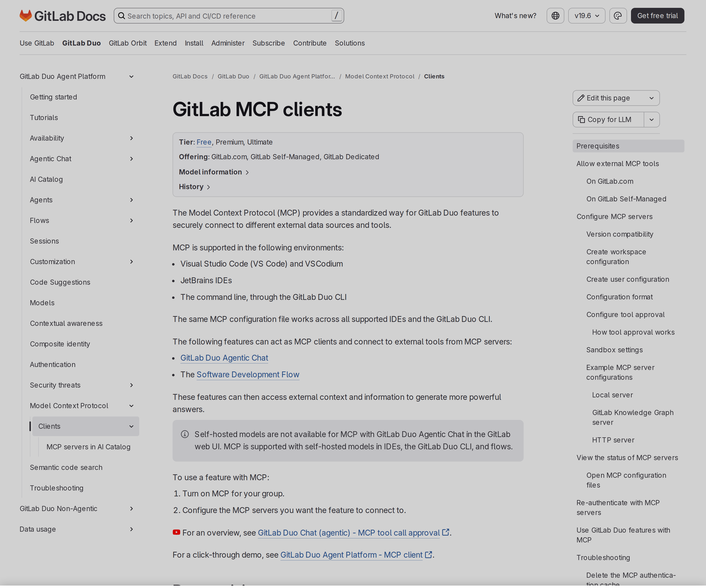Click the copy icon on Copy for LLM

point(581,120)
